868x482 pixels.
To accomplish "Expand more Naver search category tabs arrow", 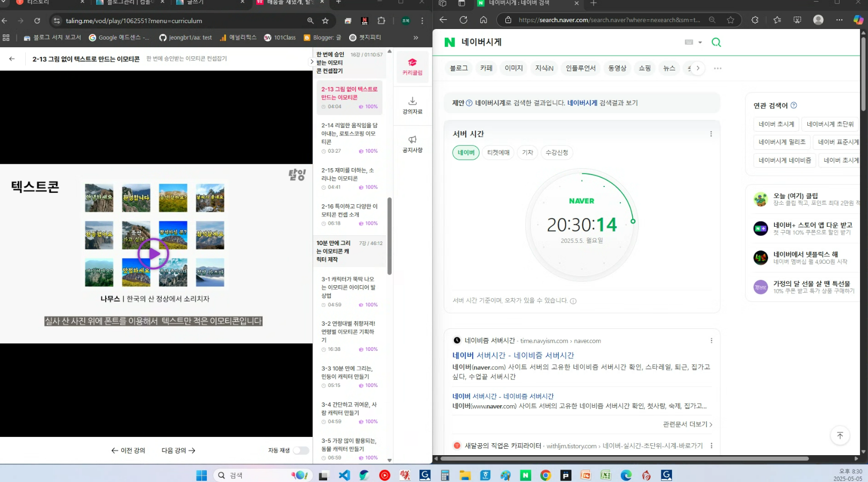I will (x=698, y=68).
